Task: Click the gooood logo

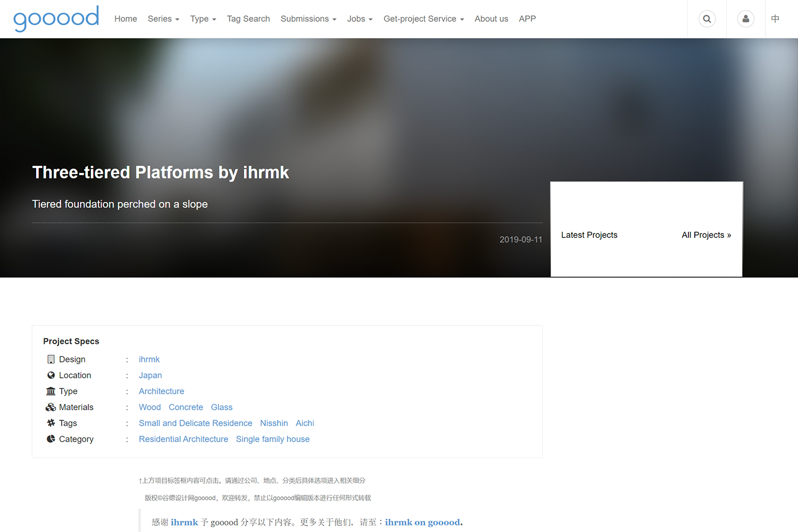Action: [x=56, y=19]
